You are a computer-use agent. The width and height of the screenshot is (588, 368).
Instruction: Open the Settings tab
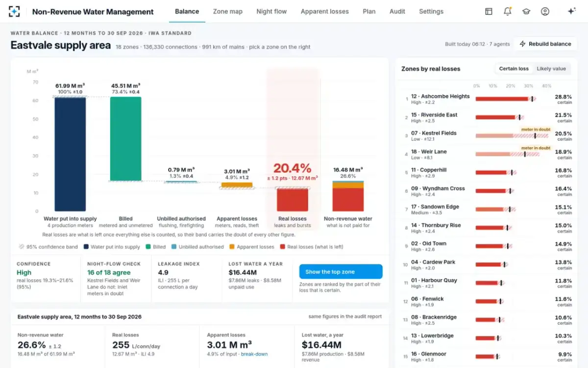[431, 11]
